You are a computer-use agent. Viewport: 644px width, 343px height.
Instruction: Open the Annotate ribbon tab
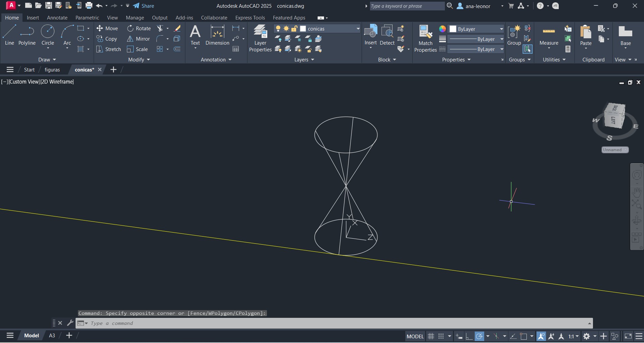pos(57,18)
